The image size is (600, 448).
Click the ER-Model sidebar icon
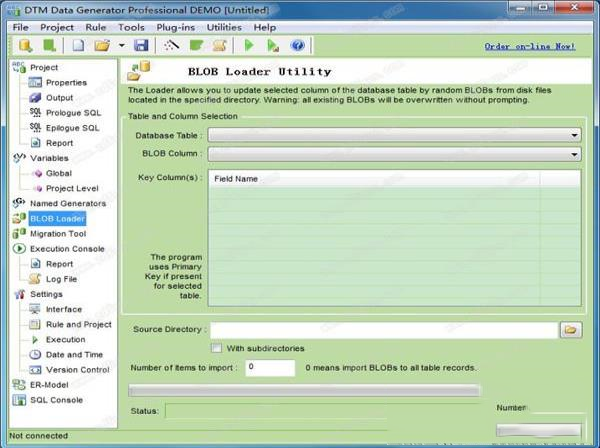pos(19,384)
